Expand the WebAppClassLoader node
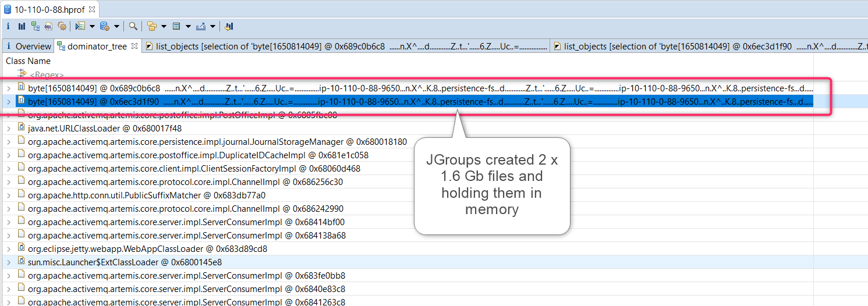The image size is (868, 306). pos(8,248)
